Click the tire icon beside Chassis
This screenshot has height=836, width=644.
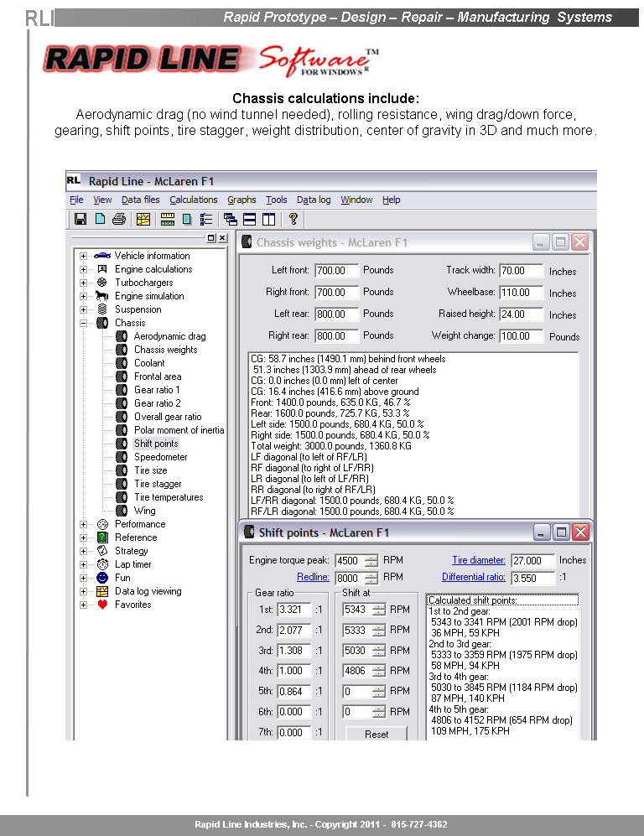pyautogui.click(x=102, y=323)
